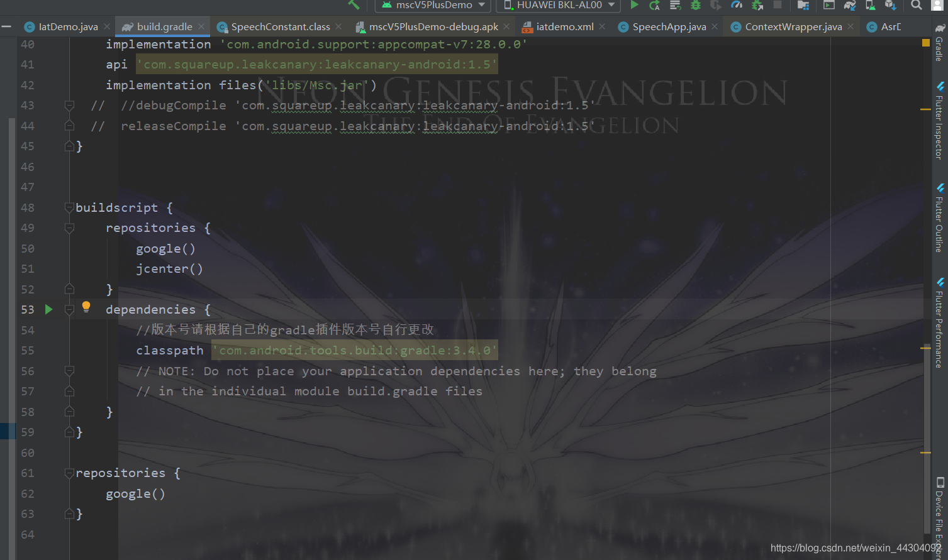Close the iatdemo.xml tab

(602, 26)
